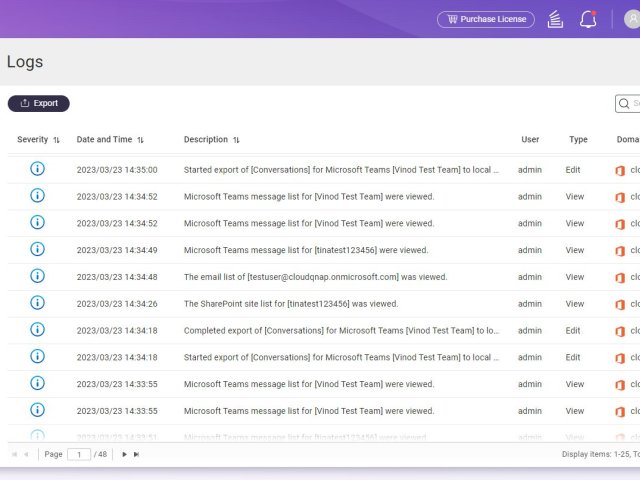Viewport: 640px width, 480px height.
Task: Click View type in SharePoint log row
Action: (x=575, y=304)
